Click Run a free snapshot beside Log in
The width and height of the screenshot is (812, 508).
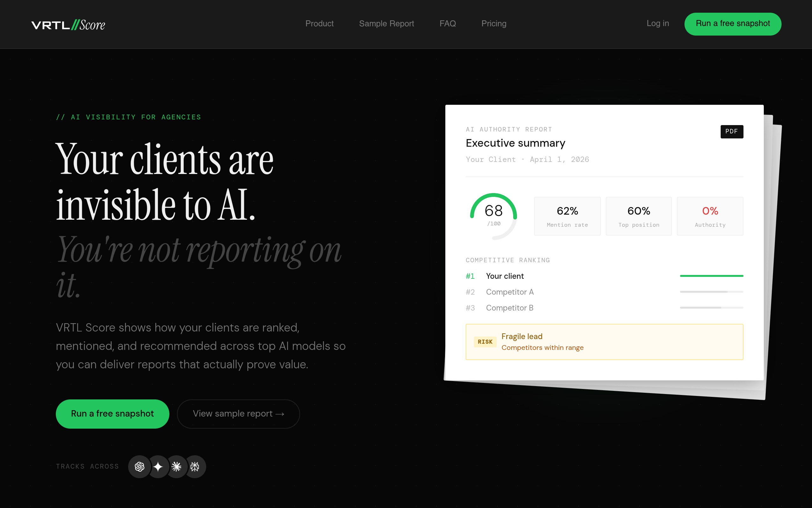(x=733, y=24)
